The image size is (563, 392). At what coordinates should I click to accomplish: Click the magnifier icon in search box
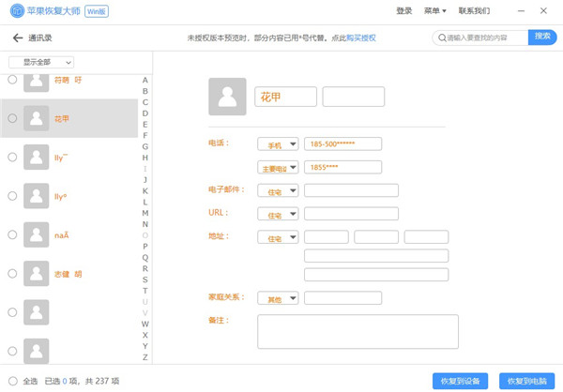pyautogui.click(x=442, y=38)
